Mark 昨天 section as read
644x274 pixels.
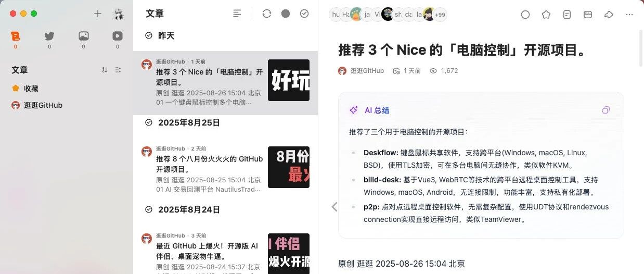pyautogui.click(x=149, y=35)
